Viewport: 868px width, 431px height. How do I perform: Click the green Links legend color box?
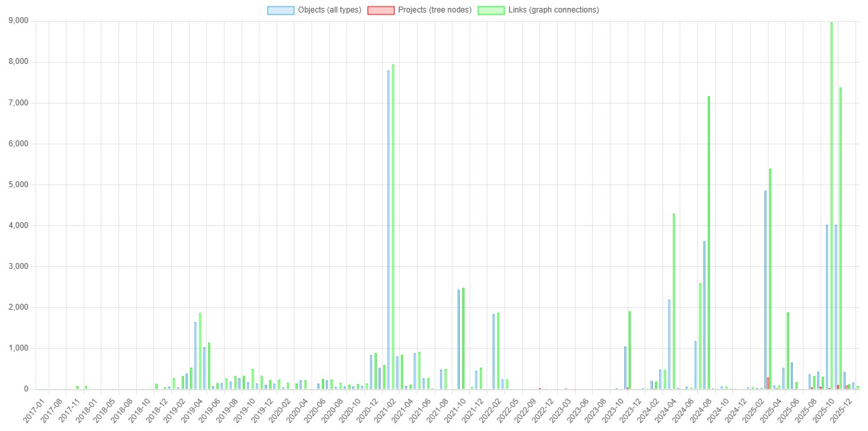tap(491, 10)
